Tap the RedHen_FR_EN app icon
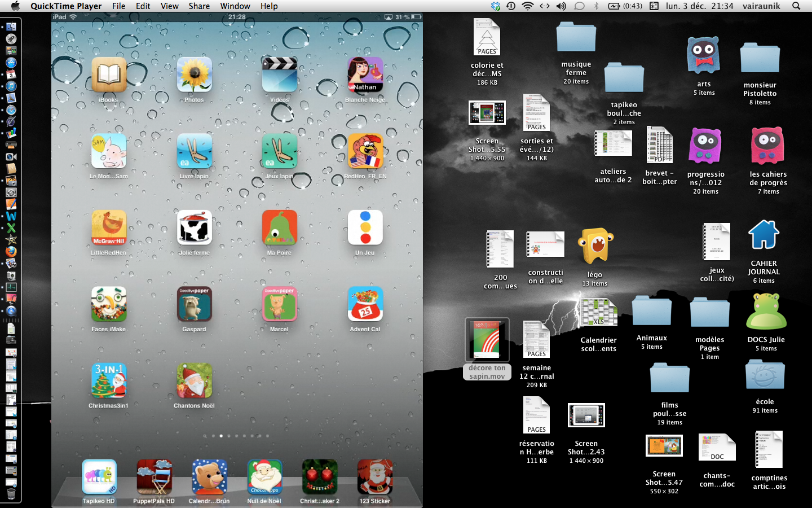This screenshot has height=508, width=812. (365, 151)
